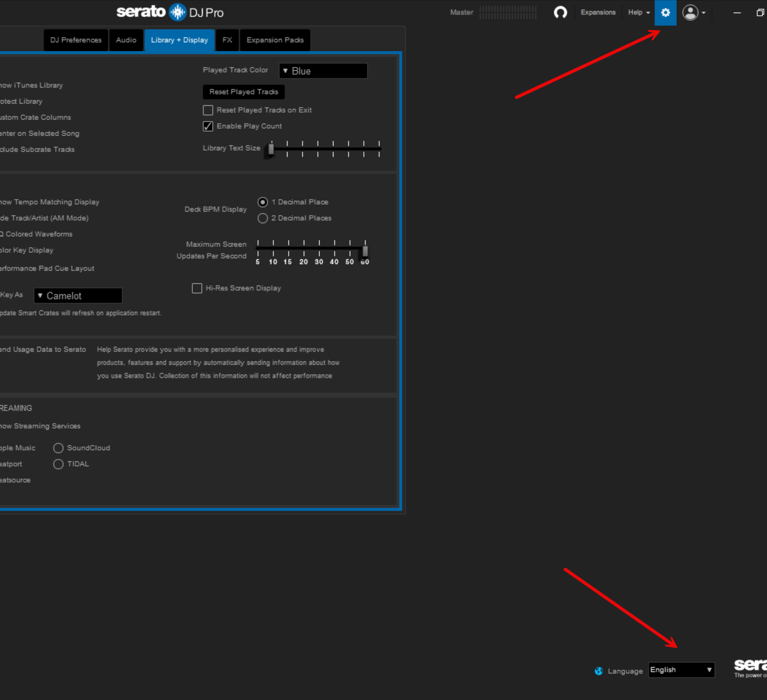Viewport: 767px width, 700px height.
Task: Disable the Enable Play Count checkbox
Action: 208,126
